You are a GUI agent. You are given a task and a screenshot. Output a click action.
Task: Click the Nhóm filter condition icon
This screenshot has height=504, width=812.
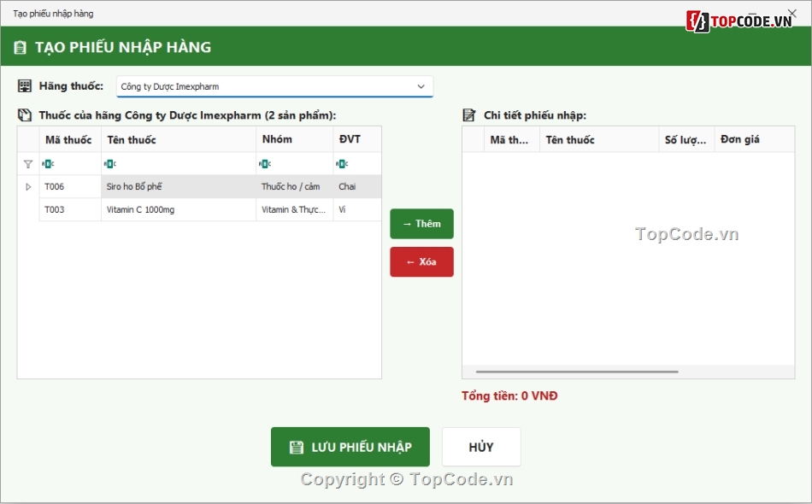pos(265,164)
